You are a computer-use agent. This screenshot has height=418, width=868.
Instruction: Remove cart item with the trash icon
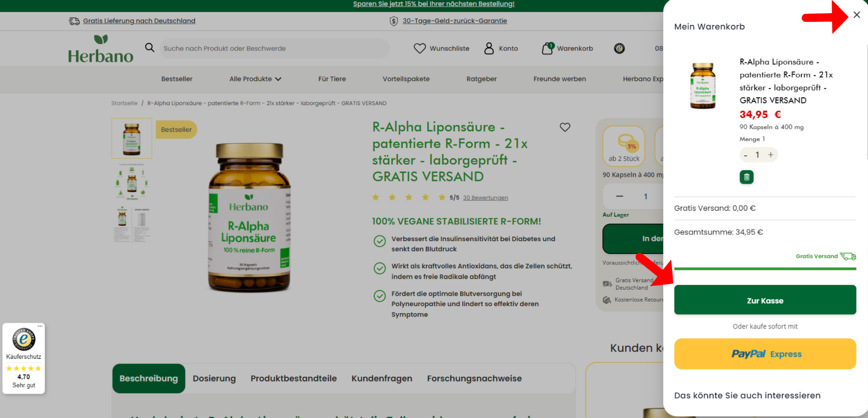click(746, 177)
